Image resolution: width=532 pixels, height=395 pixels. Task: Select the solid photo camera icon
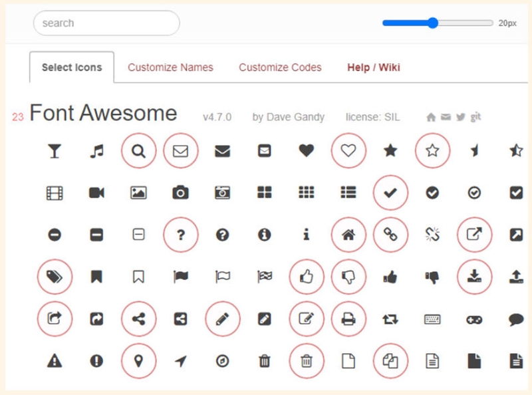(180, 192)
